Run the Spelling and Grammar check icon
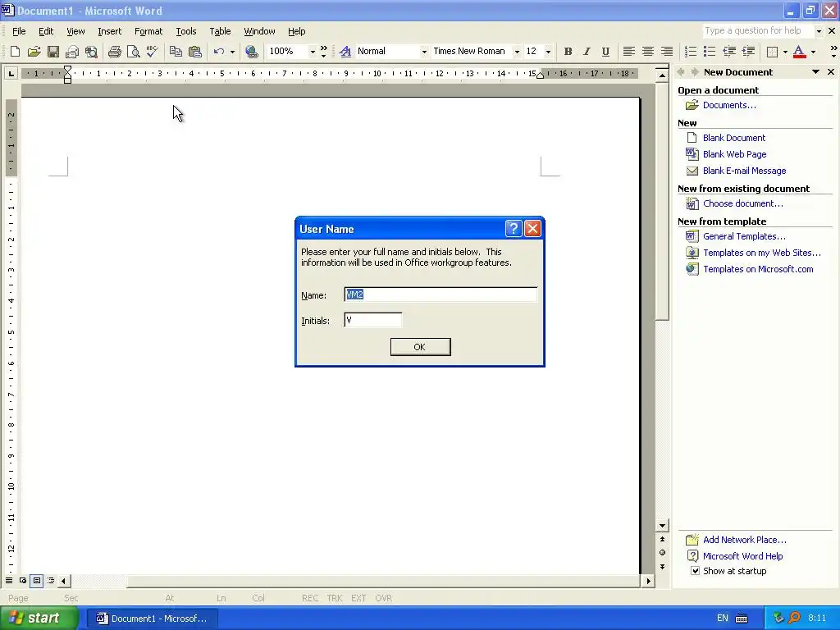The image size is (840, 630). tap(152, 52)
